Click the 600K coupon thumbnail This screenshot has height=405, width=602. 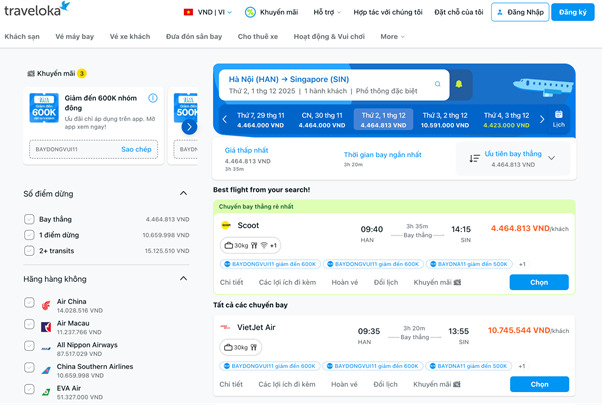point(44,108)
